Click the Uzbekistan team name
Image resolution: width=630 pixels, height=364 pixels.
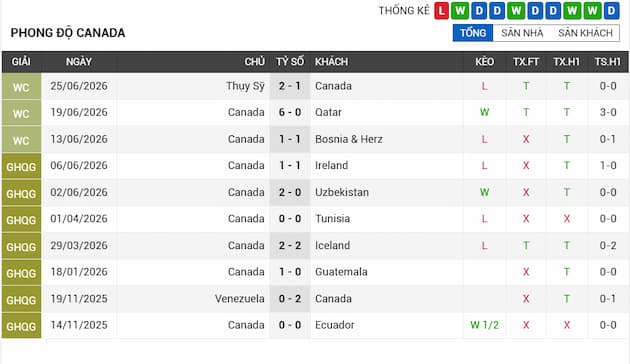(342, 192)
